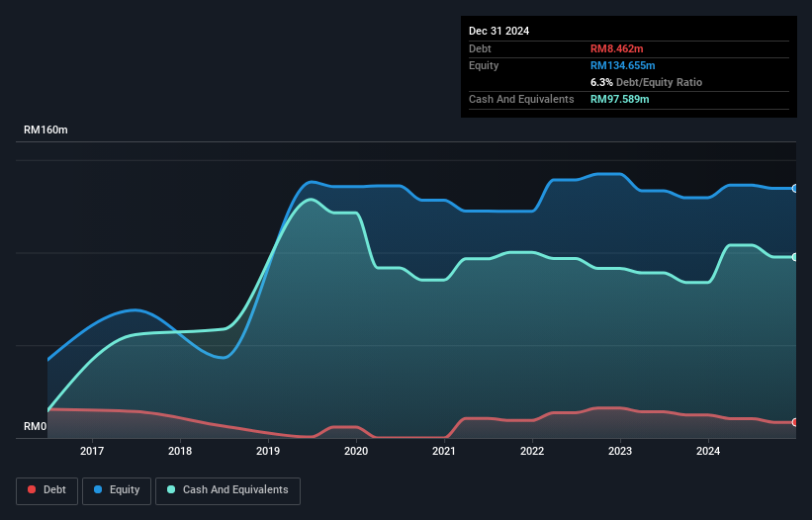The width and height of the screenshot is (812, 520).
Task: Toggle the Equity series legend button
Action: [x=117, y=490]
